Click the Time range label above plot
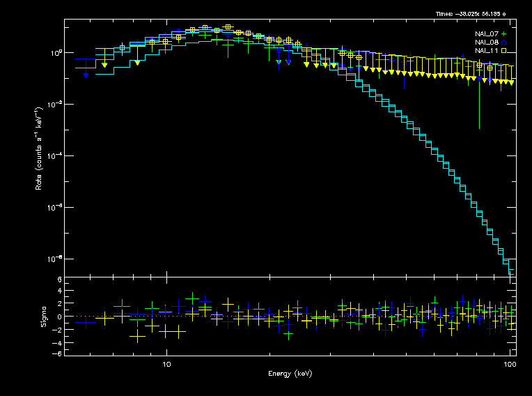532x396 pixels. [x=471, y=14]
